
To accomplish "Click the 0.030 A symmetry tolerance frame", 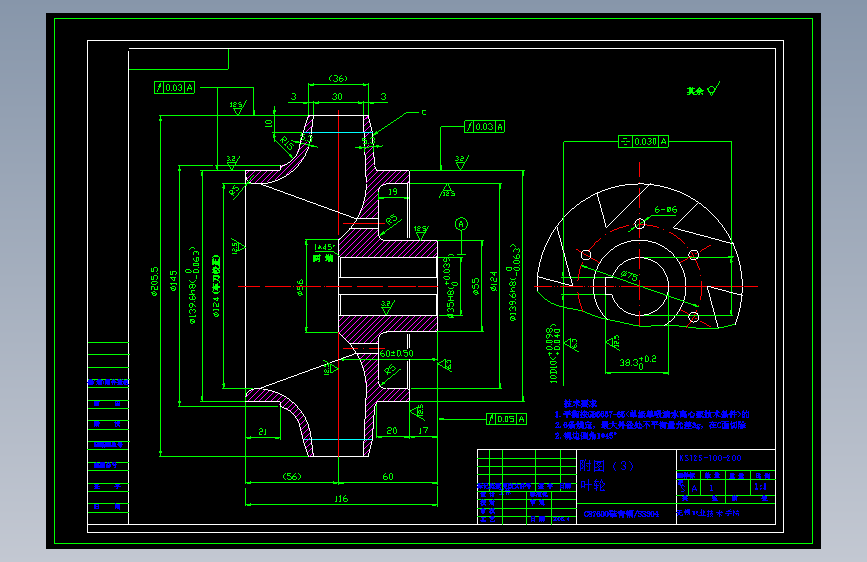I will click(x=644, y=142).
